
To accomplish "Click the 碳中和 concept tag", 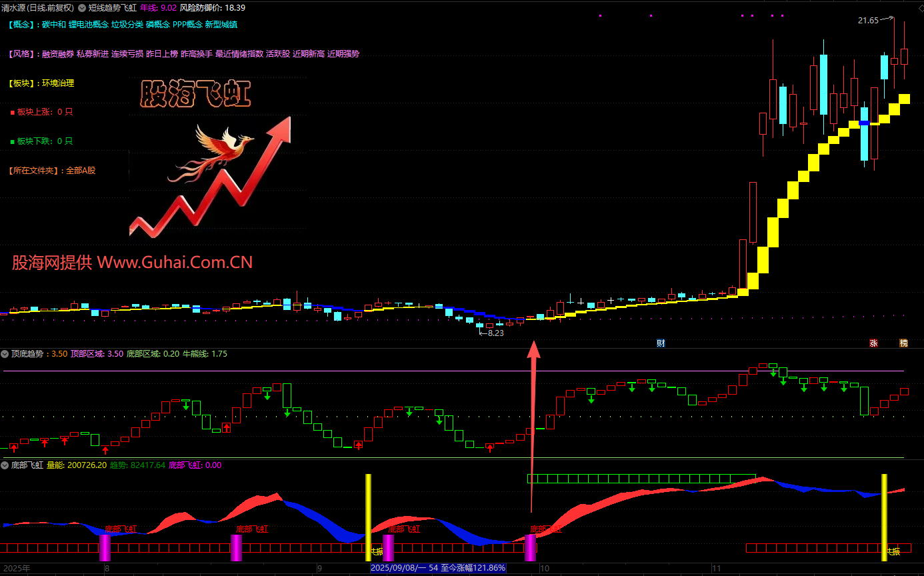I will point(53,25).
